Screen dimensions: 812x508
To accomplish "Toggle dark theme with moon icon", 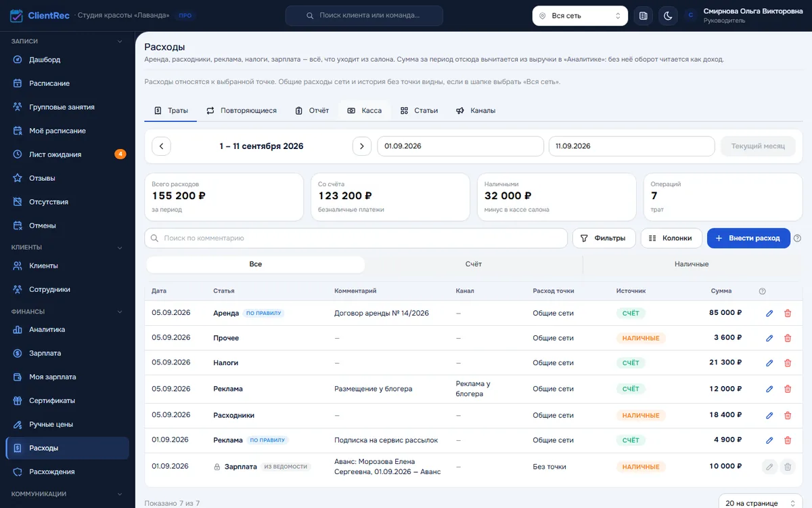I will pyautogui.click(x=668, y=16).
